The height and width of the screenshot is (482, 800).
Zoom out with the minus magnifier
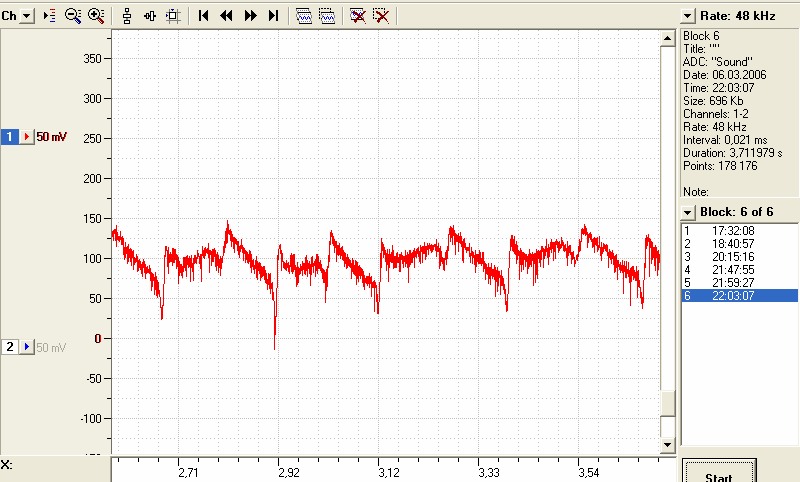pyautogui.click(x=73, y=16)
